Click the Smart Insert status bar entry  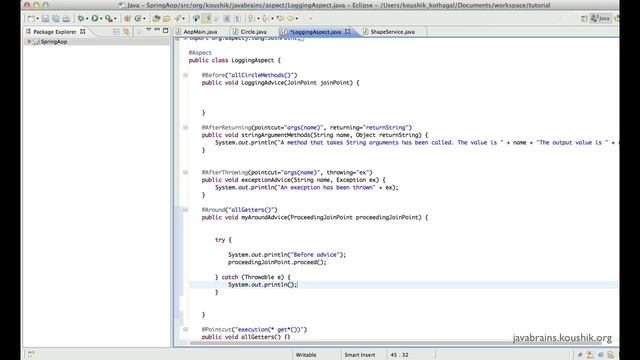click(360, 355)
